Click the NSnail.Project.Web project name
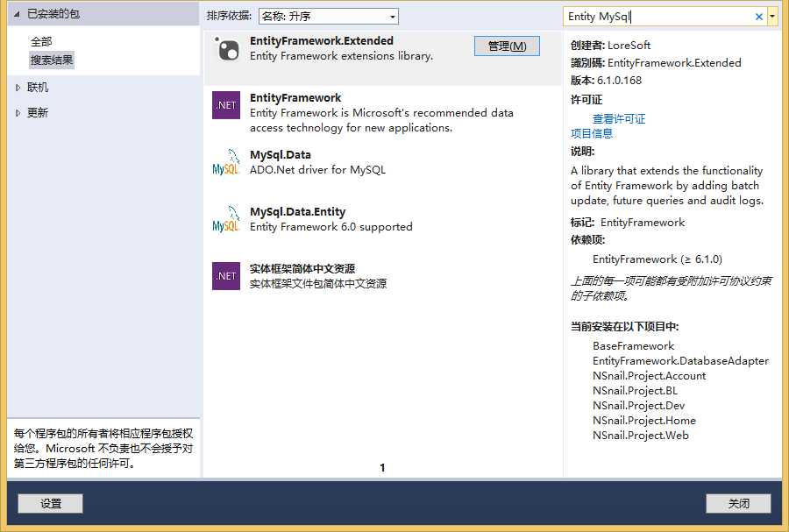 [x=641, y=436]
